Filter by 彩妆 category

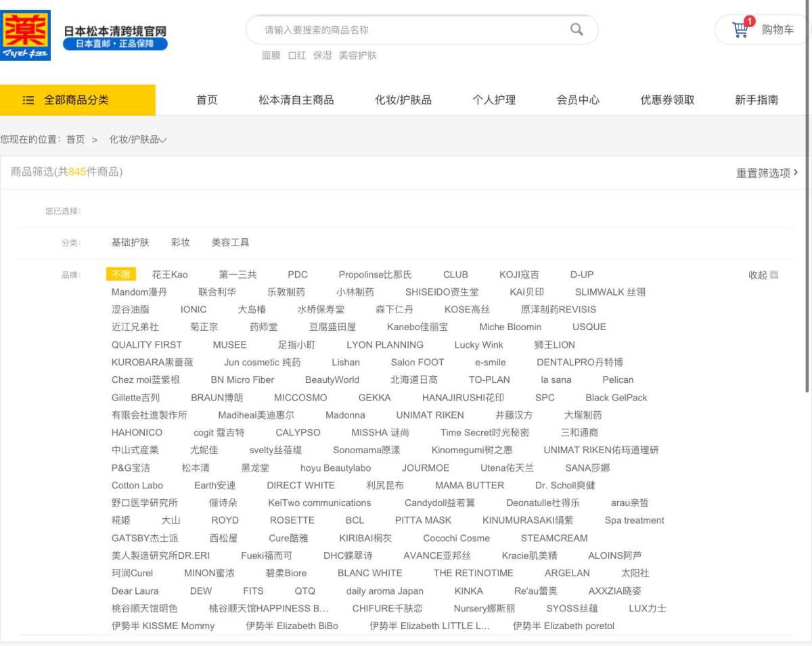(x=181, y=242)
